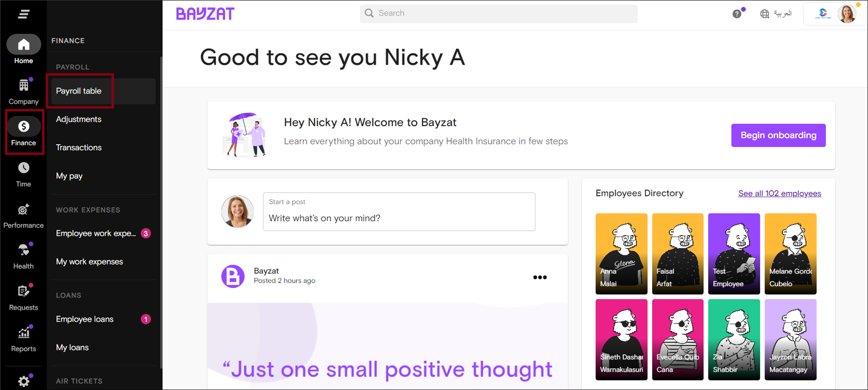868x390 pixels.
Task: Click the FINANCE submenu title
Action: click(x=68, y=41)
